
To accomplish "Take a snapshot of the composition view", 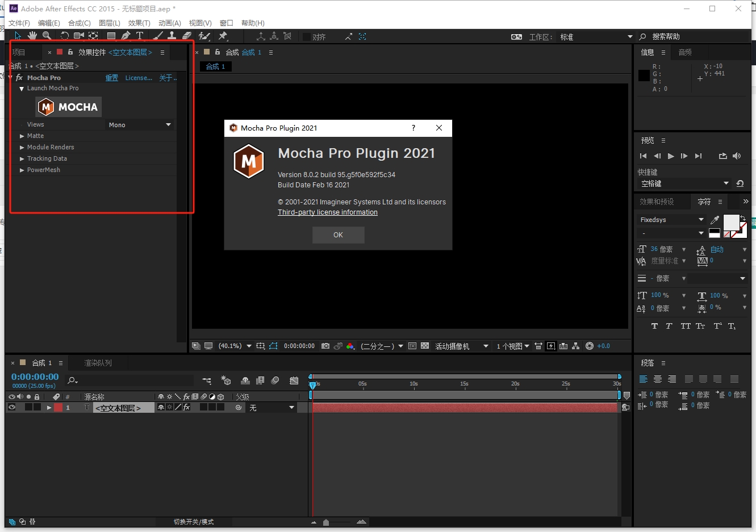I will [x=325, y=345].
